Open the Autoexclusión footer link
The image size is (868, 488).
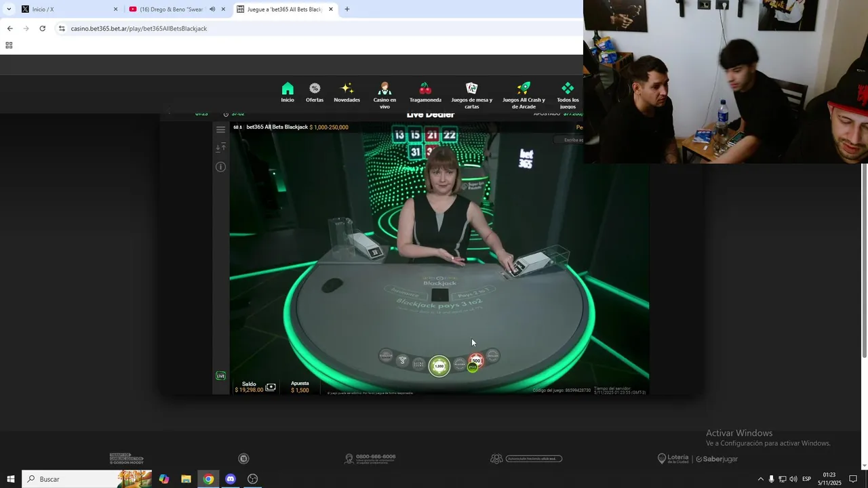pos(526,459)
